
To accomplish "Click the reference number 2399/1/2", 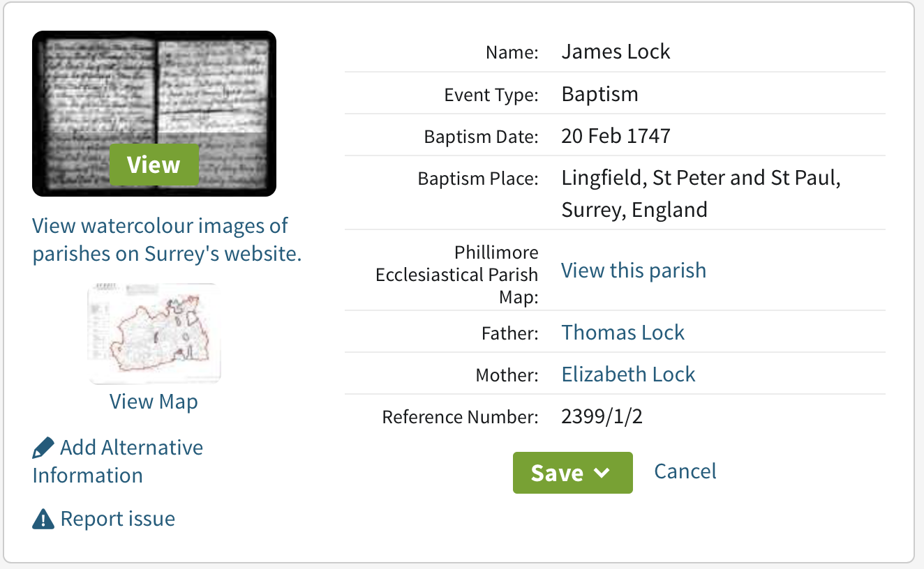I will click(602, 417).
